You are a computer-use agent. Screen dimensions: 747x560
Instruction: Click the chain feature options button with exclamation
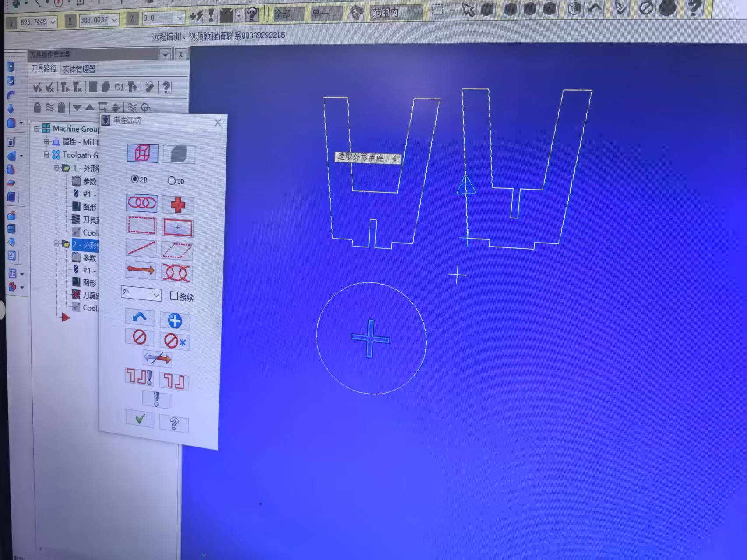tap(139, 377)
